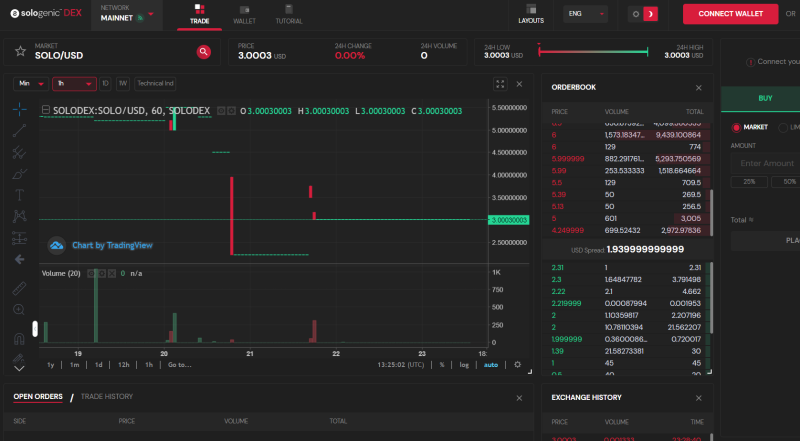Select 50% amount button

(786, 182)
